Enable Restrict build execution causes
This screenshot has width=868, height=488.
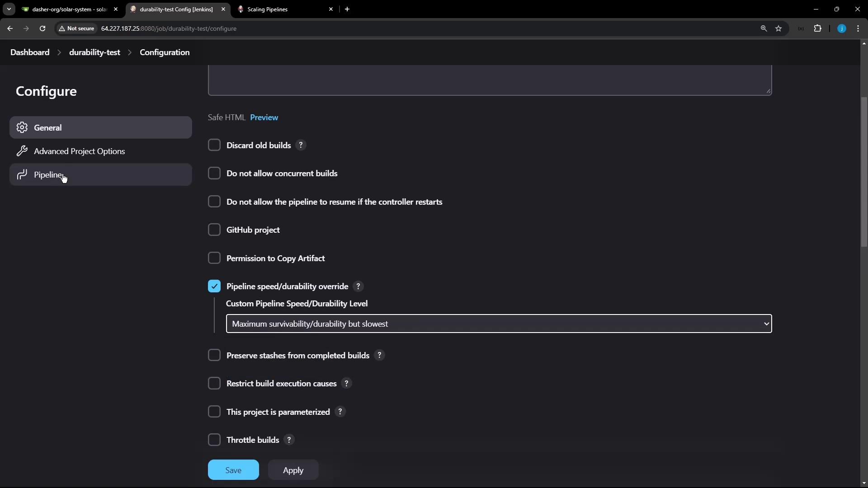pyautogui.click(x=214, y=383)
